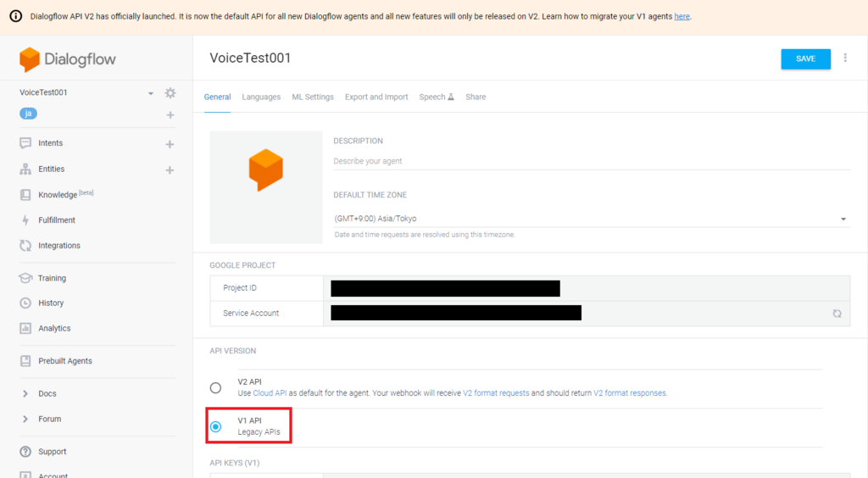Open Integrations in the sidebar
868x478 pixels.
click(59, 246)
